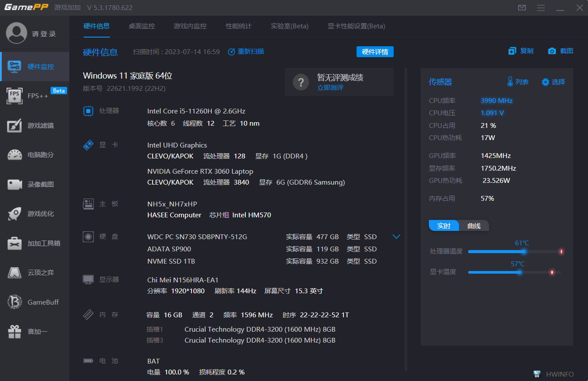Screen dimensions: 588x381
Task: Click Intel Core i5-11260H processor name
Action: (x=196, y=111)
